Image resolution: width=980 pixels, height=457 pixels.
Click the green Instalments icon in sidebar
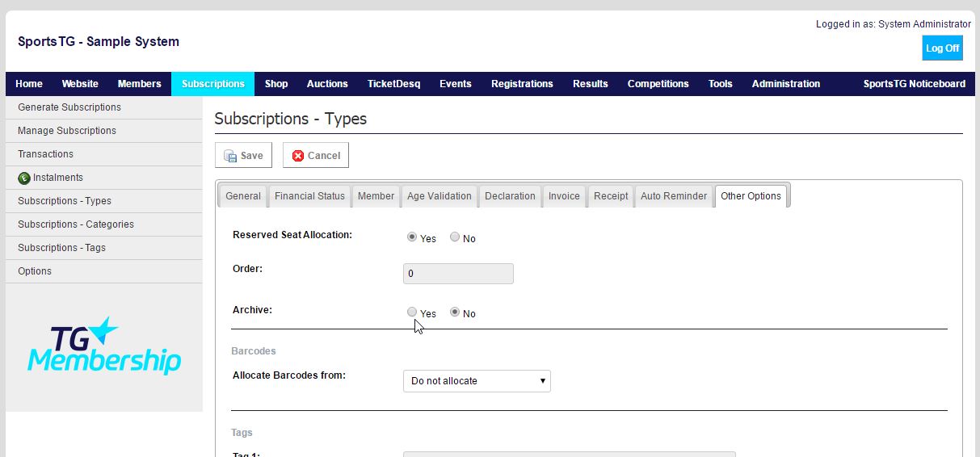pyautogui.click(x=24, y=178)
